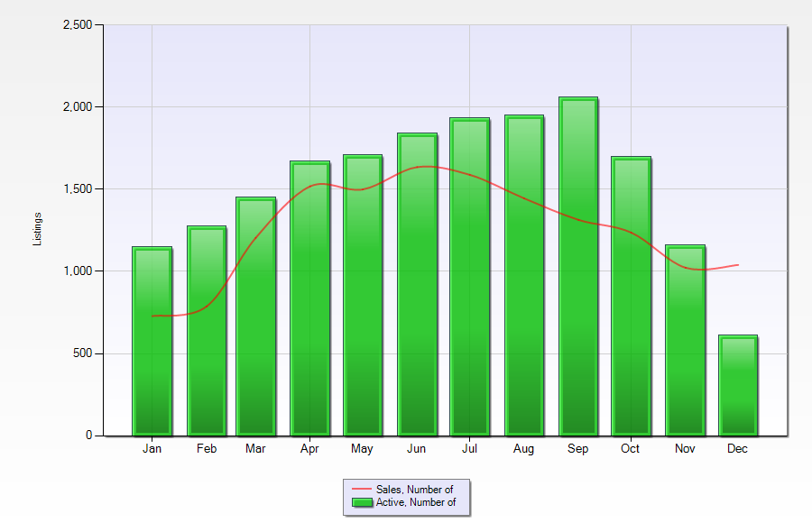Click the "500" y-axis value
Screen dimensions: 812x532
coord(82,353)
